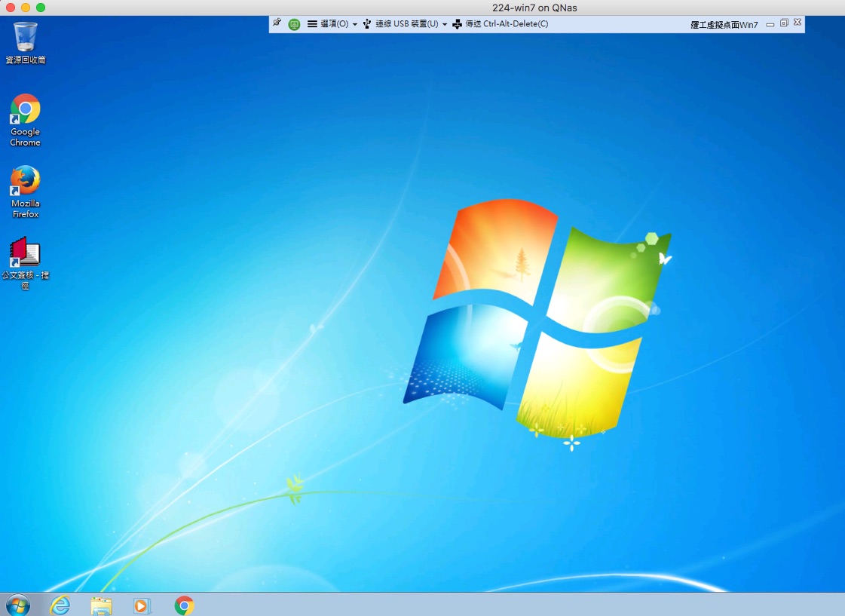Close the virtual desktop connection bar
This screenshot has width=845, height=616.
tap(798, 22)
